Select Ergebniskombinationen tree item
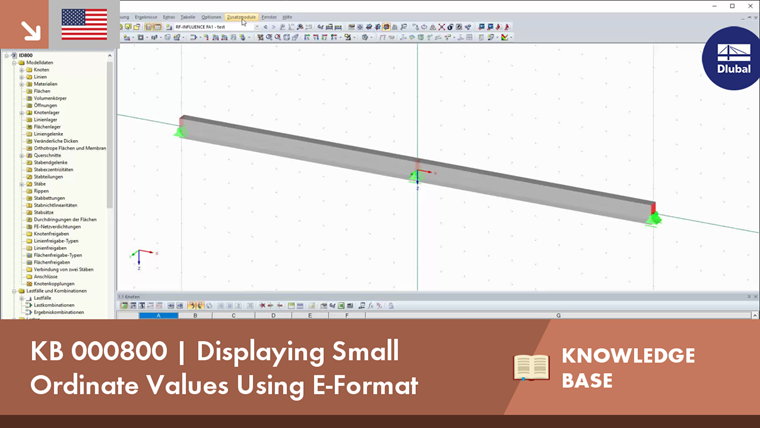This screenshot has height=428, width=760. (x=59, y=313)
